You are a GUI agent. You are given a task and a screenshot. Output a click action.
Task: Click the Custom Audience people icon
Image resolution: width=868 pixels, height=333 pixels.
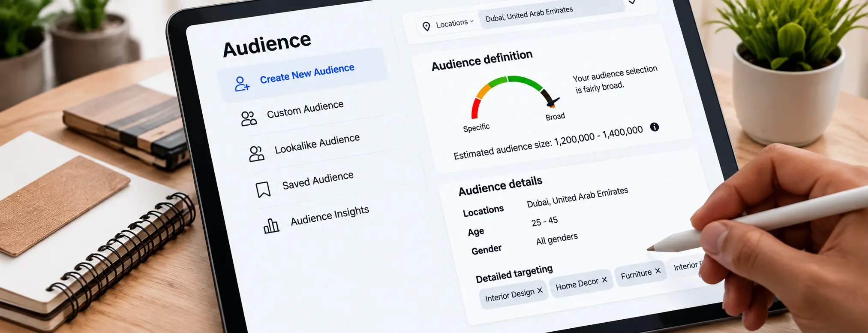click(249, 118)
